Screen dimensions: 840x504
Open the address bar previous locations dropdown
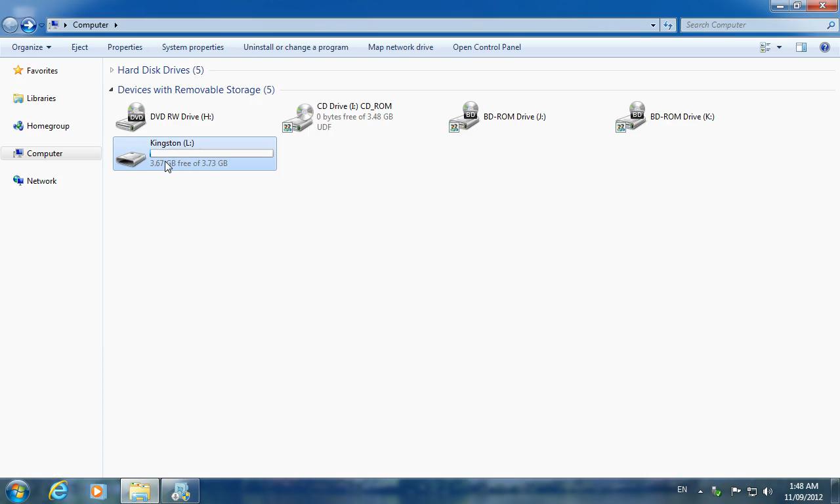click(x=653, y=25)
